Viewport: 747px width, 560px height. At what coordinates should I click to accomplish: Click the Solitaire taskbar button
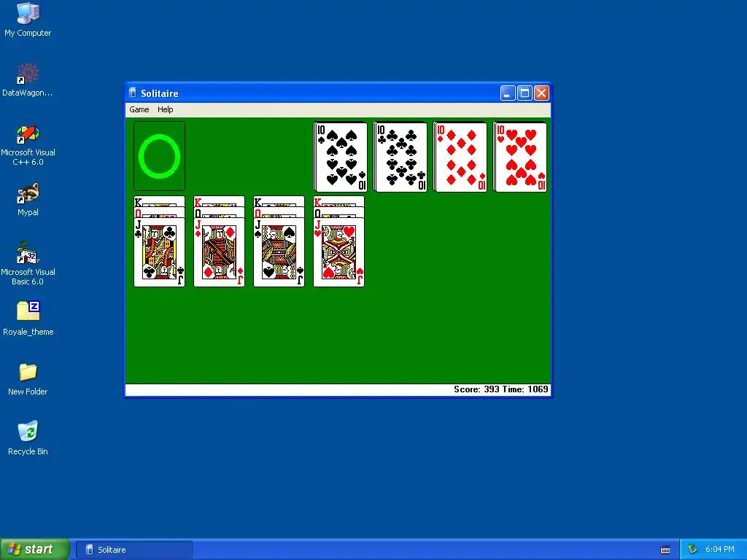(x=134, y=550)
